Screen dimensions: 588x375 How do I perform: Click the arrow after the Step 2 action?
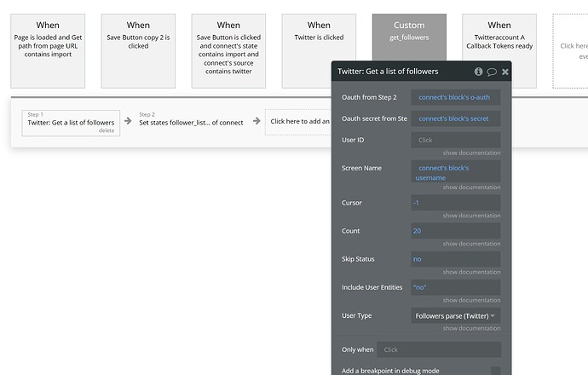point(257,121)
